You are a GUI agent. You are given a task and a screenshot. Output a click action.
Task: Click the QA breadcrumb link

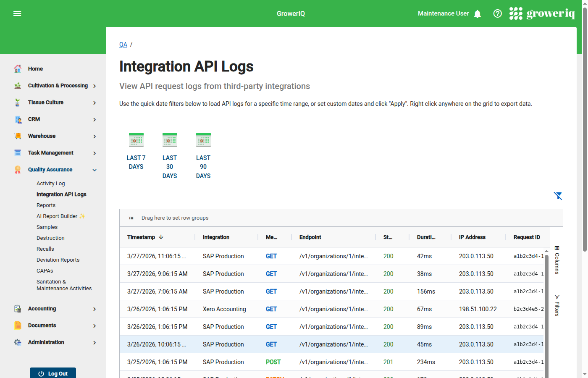(123, 44)
